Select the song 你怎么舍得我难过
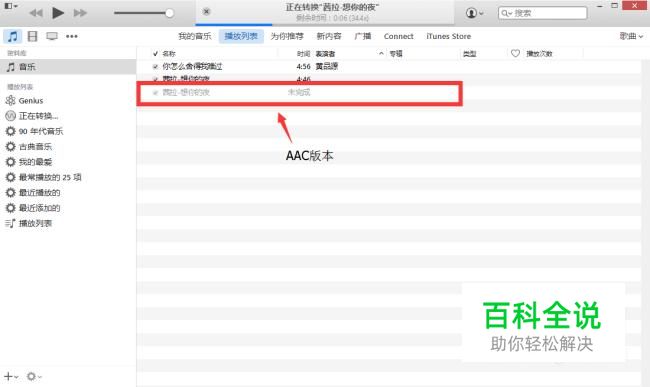This screenshot has height=387, width=650. coord(192,66)
